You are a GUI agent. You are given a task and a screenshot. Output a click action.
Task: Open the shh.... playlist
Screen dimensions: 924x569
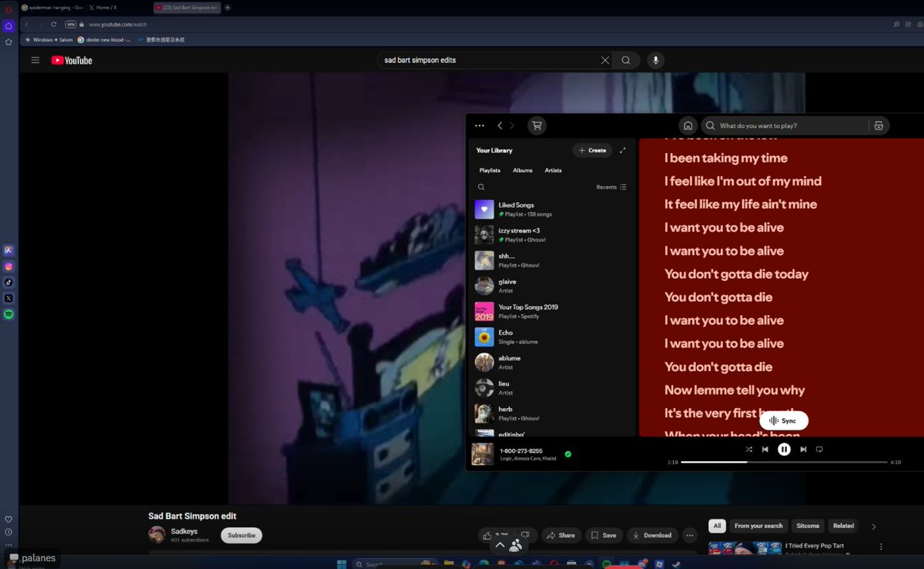[552, 260]
